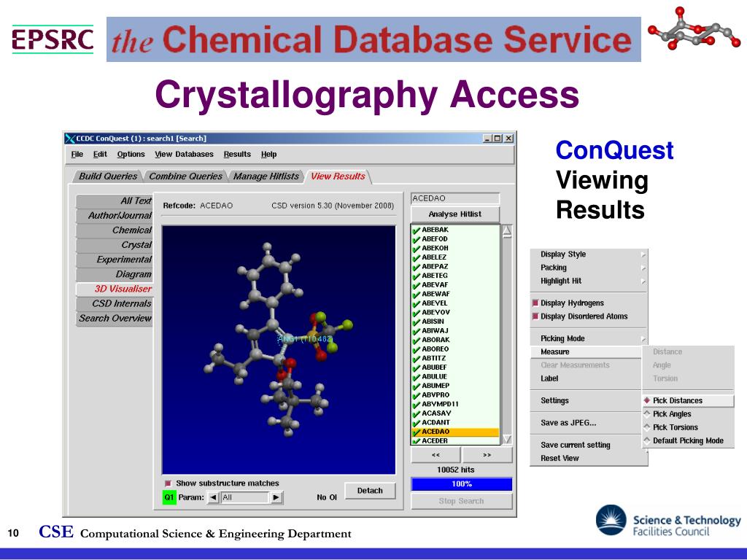Viewport: 747px width, 560px height.
Task: Switch to Build Queries tab
Action: [108, 176]
